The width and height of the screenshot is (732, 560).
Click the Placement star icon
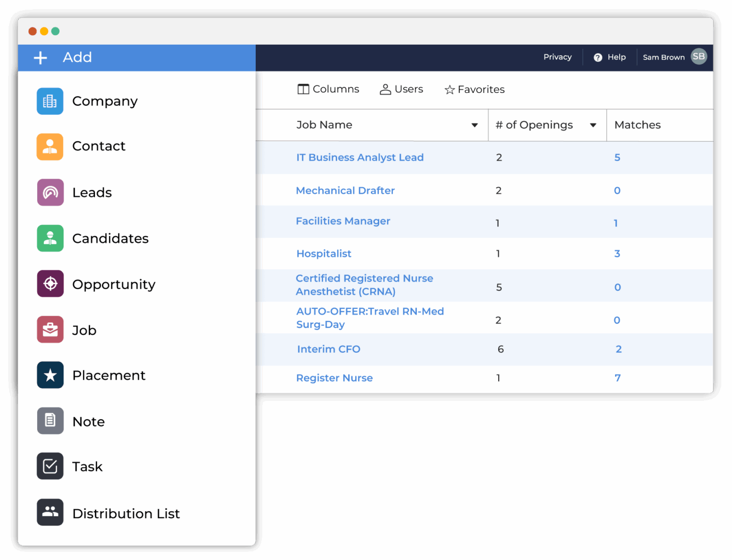[x=50, y=375]
